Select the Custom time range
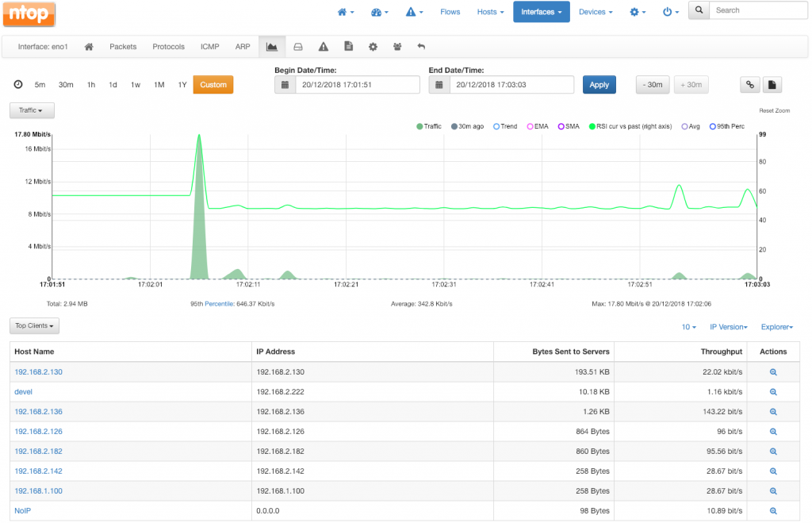This screenshot has width=812, height=523. click(213, 85)
